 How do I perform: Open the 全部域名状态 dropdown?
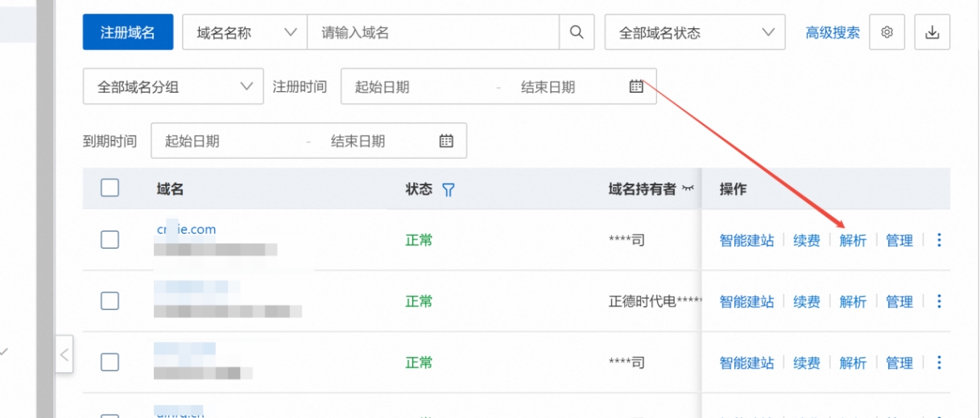click(694, 32)
